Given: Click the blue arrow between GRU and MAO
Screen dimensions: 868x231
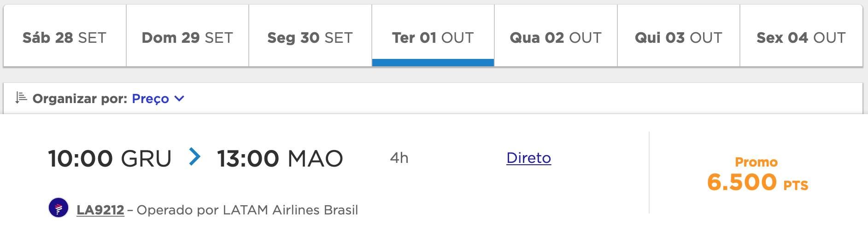Looking at the screenshot, I should [195, 157].
